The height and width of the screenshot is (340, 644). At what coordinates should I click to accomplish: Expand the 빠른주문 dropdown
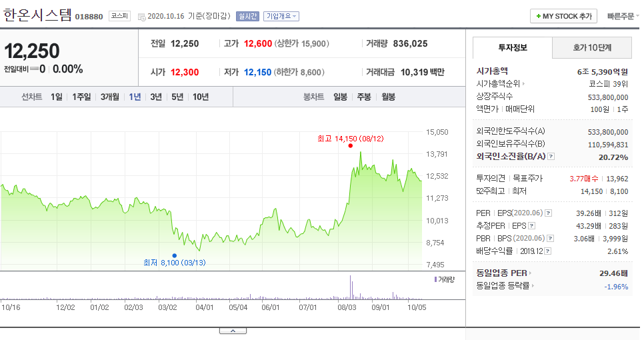point(623,17)
